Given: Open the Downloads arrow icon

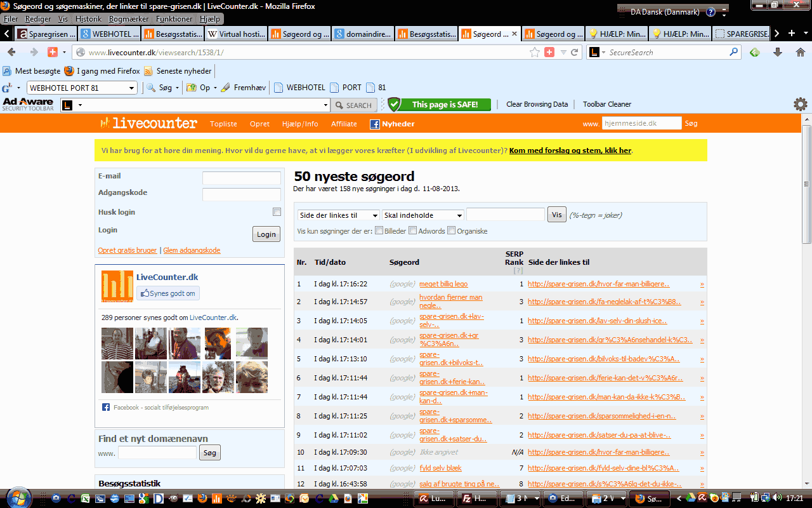Looking at the screenshot, I should [777, 52].
